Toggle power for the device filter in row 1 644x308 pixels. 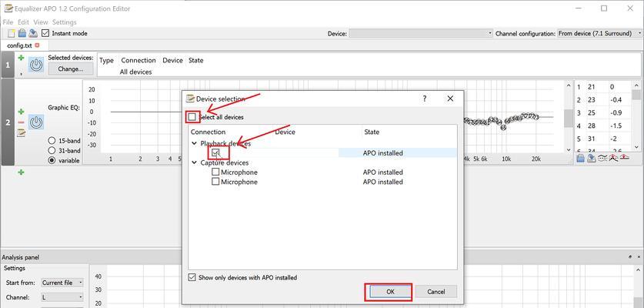(36, 65)
